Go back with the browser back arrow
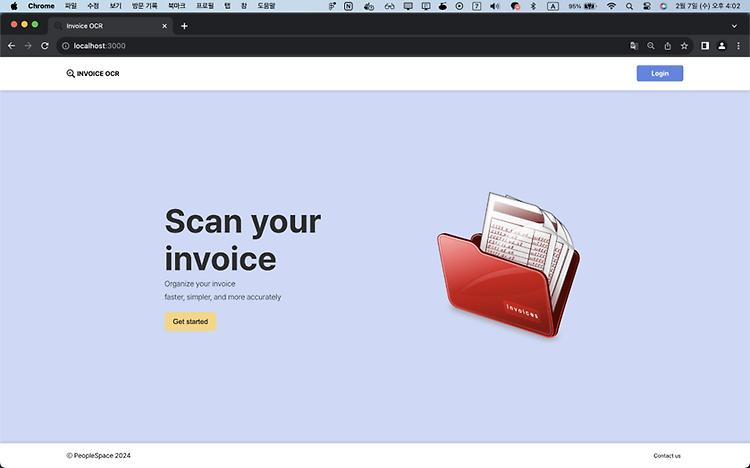Screen dimensions: 750x468 11,46
